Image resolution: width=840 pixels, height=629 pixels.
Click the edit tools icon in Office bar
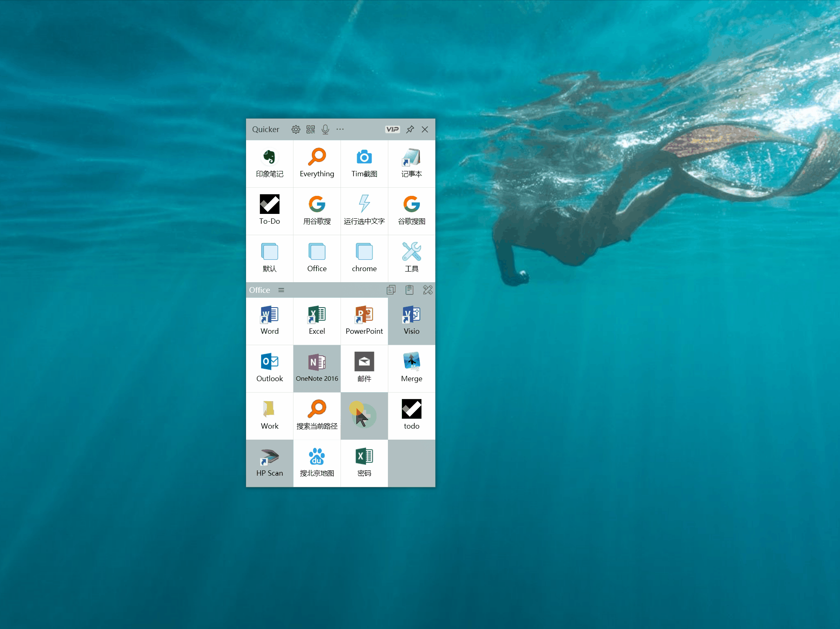coord(428,290)
